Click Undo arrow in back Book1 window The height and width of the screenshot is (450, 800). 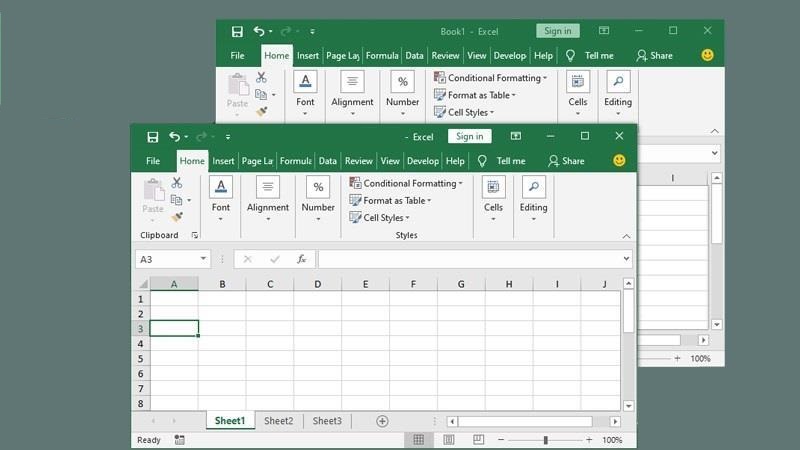(x=259, y=31)
